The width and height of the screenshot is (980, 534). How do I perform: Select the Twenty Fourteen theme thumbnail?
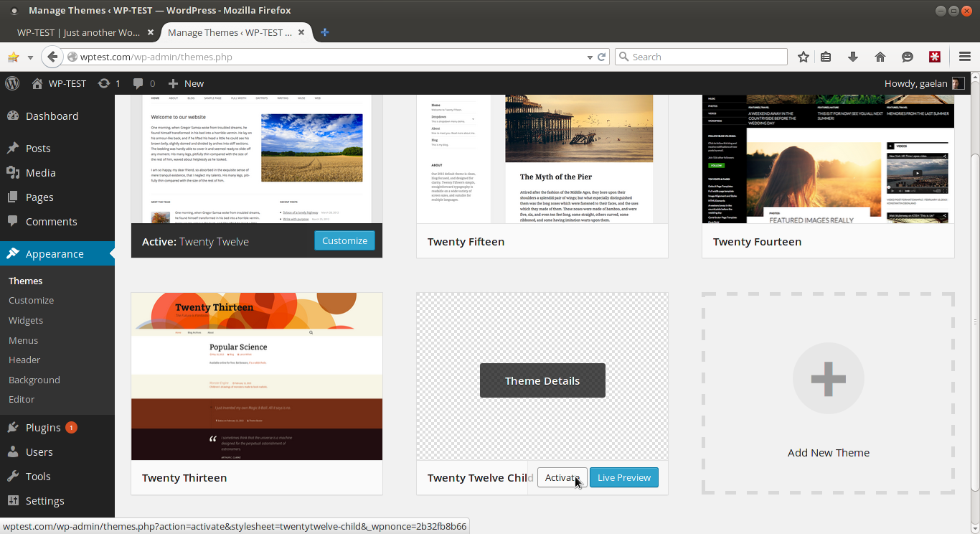[829, 159]
